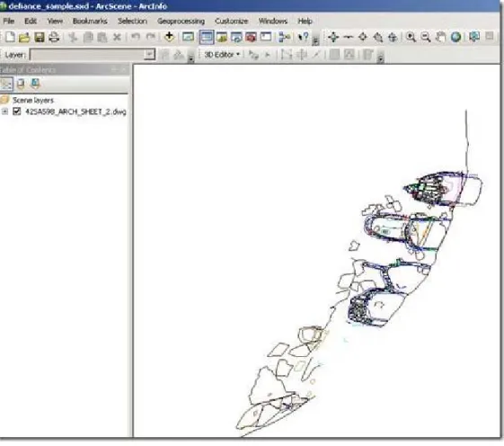Click the Add Data button
504x446 pixels.
point(169,37)
